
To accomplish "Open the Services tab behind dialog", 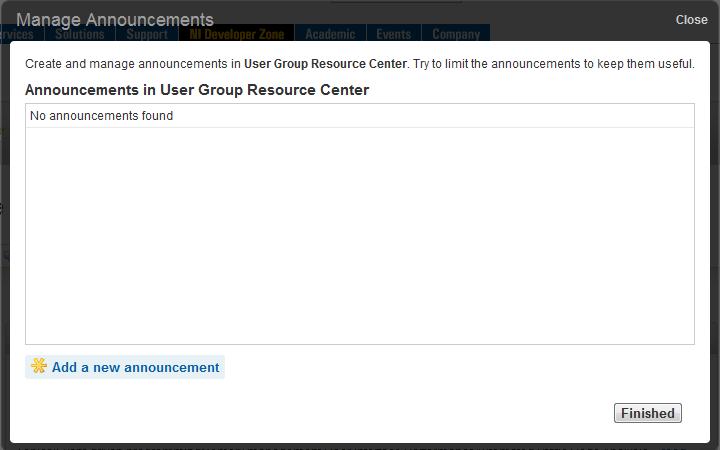I will [x=18, y=35].
